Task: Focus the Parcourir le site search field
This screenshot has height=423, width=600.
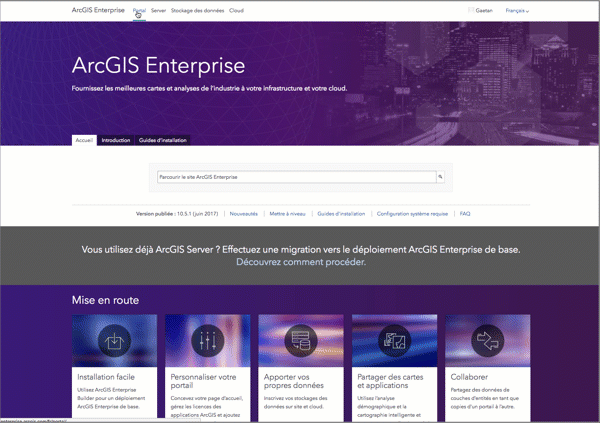Action: [297, 177]
